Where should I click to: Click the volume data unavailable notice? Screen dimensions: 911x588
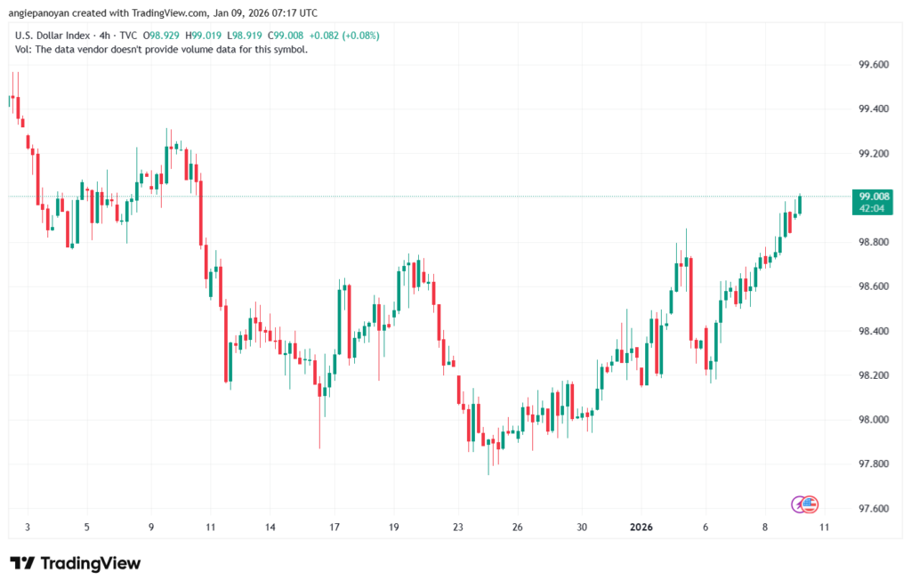coord(162,50)
